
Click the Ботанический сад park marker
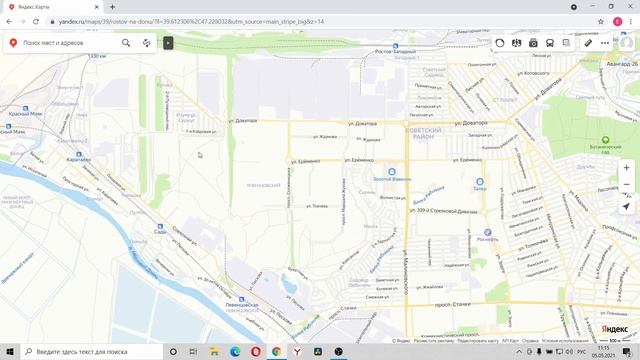point(606,140)
